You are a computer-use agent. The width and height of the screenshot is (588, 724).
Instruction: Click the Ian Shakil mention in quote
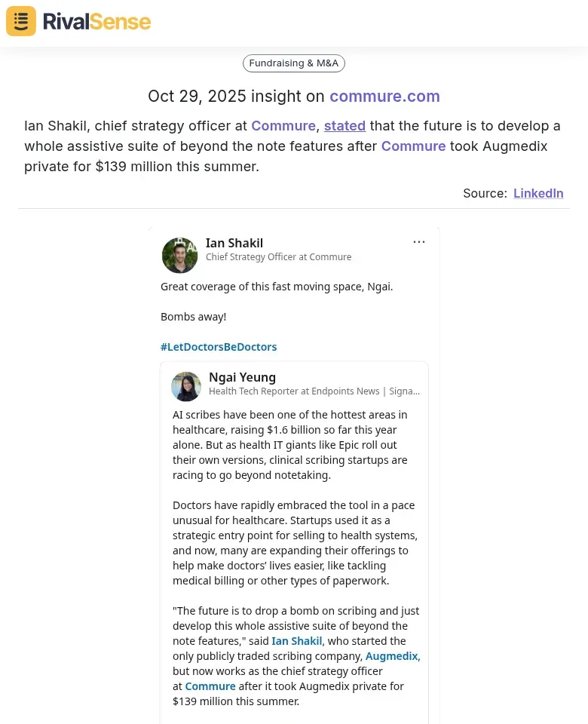click(297, 641)
